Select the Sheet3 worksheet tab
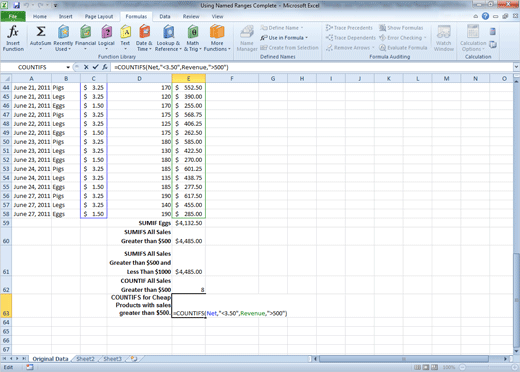Viewport: 520px width, 372px height. coord(112,359)
